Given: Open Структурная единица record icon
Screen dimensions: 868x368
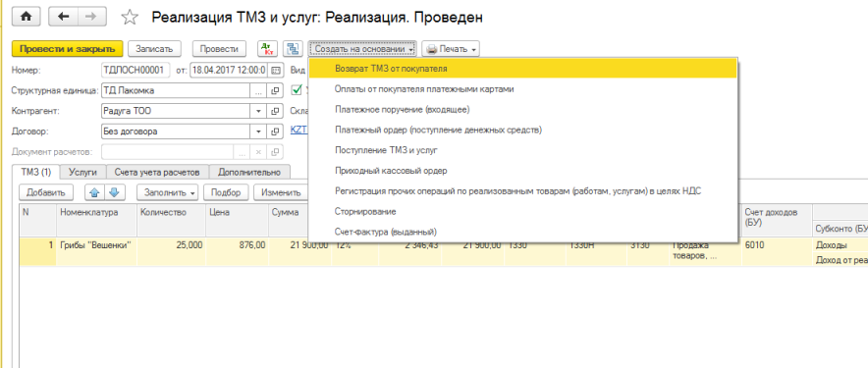Looking at the screenshot, I should tap(275, 90).
